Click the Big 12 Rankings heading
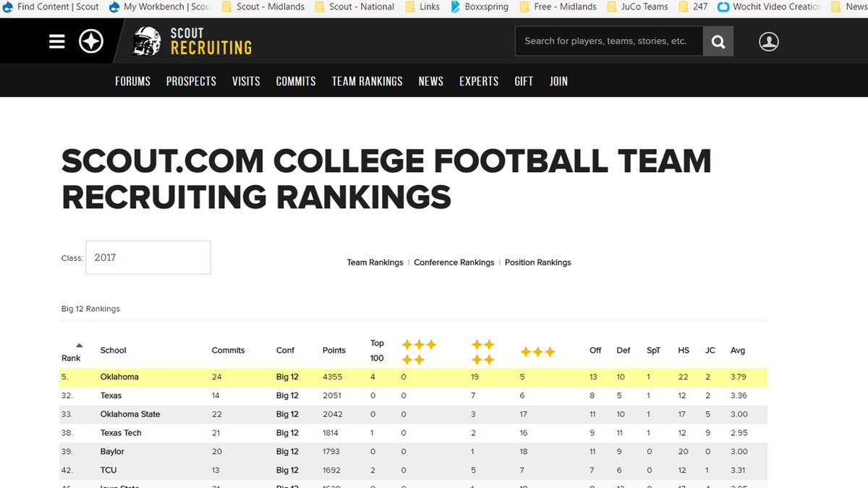 (90, 309)
